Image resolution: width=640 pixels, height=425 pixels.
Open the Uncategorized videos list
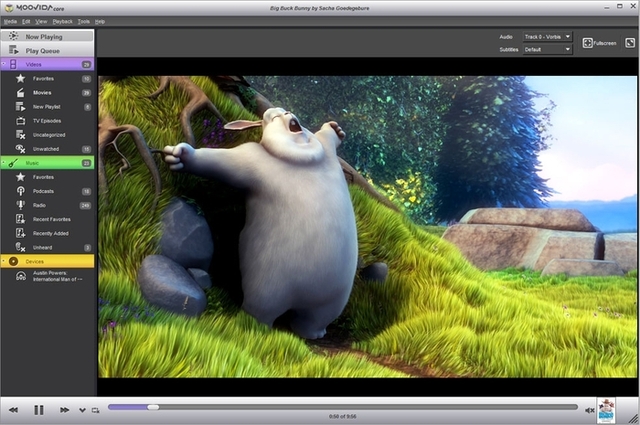[47, 135]
